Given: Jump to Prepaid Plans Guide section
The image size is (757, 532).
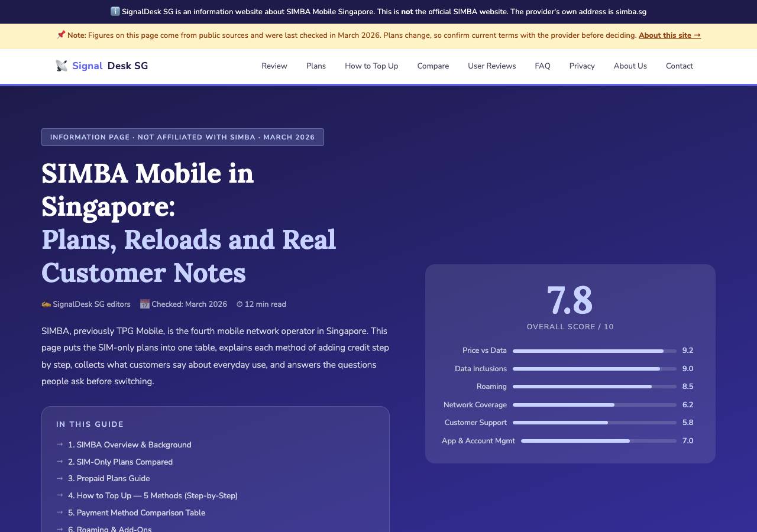Looking at the screenshot, I should pyautogui.click(x=109, y=478).
